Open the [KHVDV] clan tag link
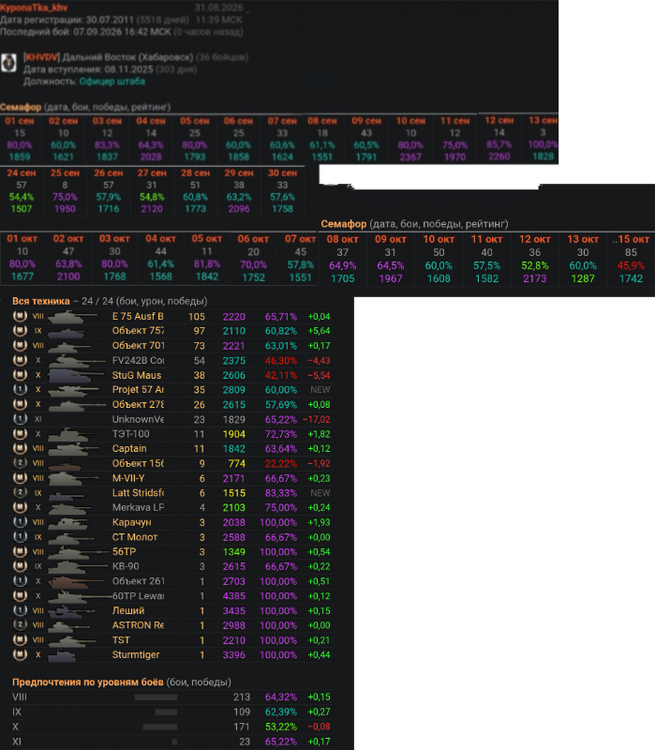The width and height of the screenshot is (655, 750). click(x=41, y=57)
